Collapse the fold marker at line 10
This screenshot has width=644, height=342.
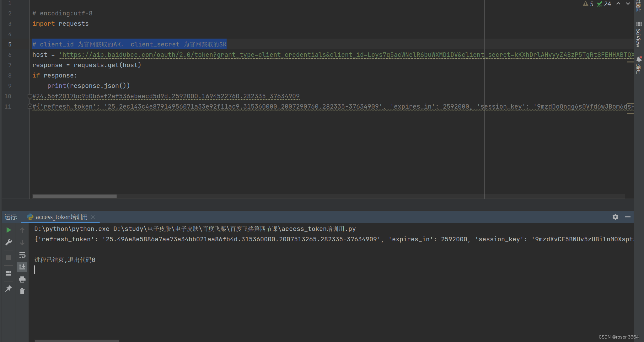click(30, 96)
